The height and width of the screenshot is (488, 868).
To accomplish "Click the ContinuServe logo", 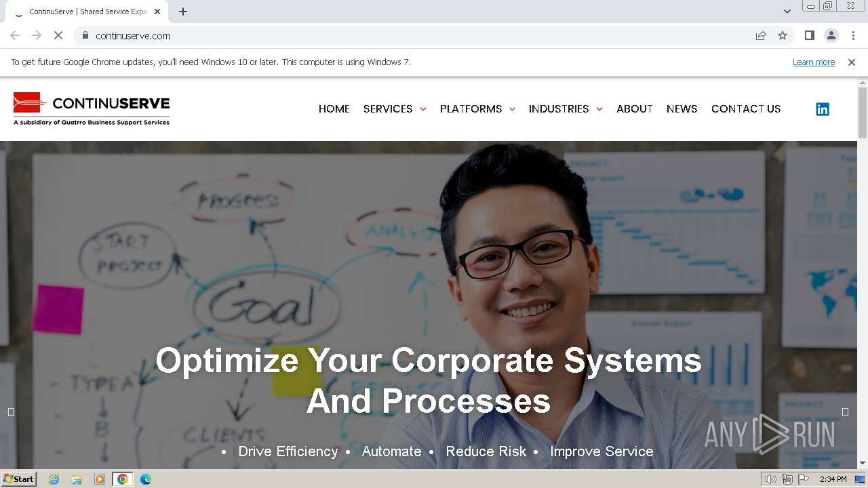I will point(92,108).
